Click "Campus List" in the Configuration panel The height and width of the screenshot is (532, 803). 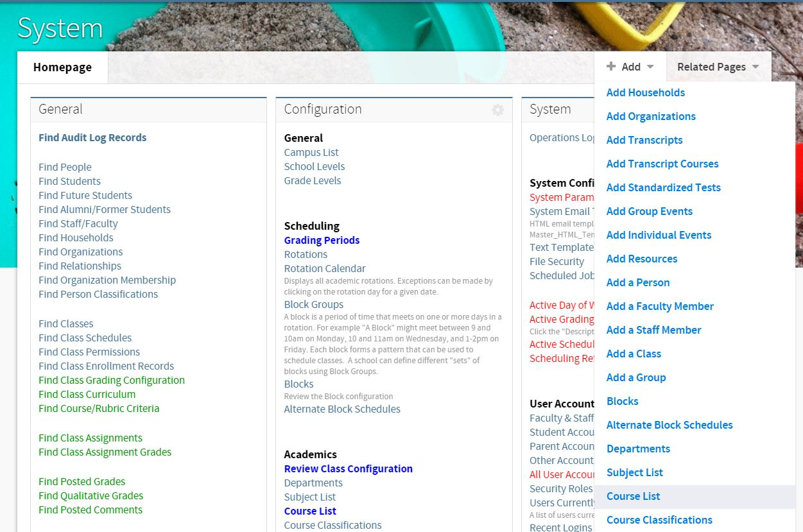[x=311, y=152]
